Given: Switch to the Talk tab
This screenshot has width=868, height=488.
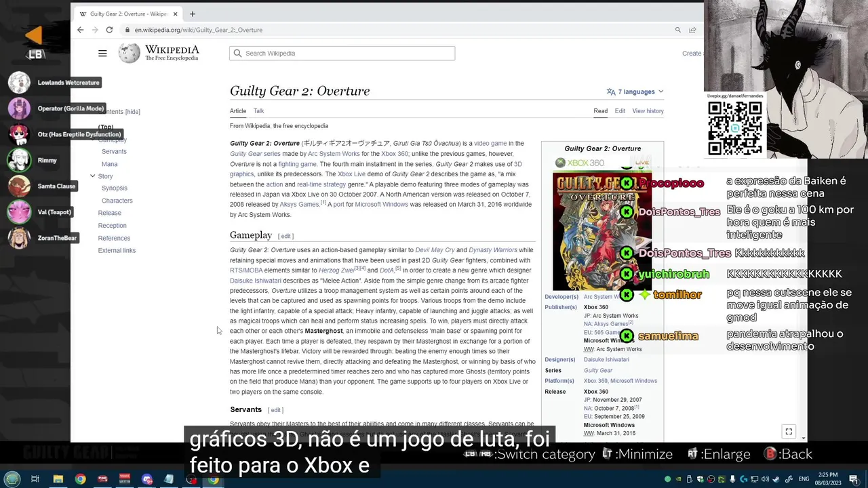Looking at the screenshot, I should click(x=258, y=111).
